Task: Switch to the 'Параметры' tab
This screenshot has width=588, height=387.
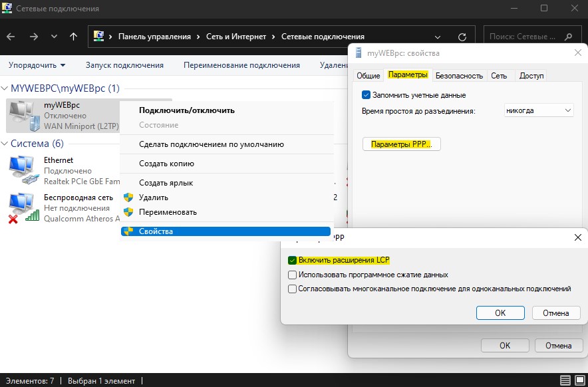Action: [x=408, y=74]
